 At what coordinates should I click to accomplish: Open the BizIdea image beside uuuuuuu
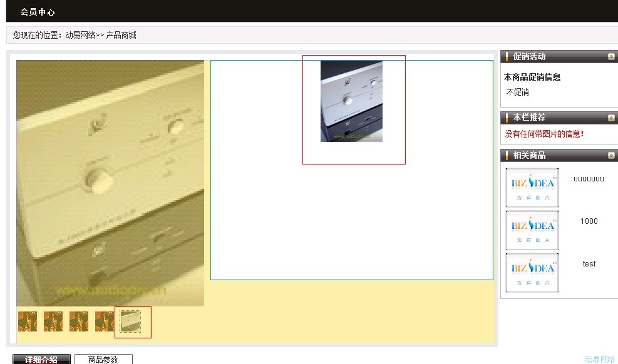(532, 188)
